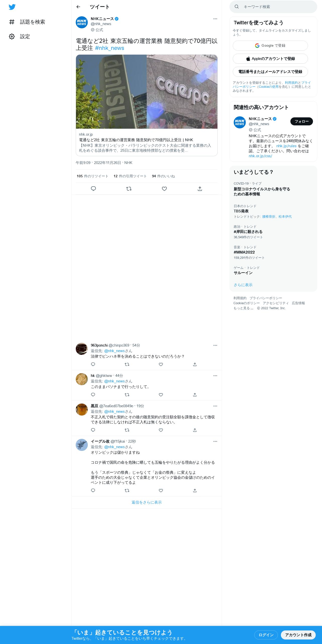Open 話題を検索 in the sidebar
The image size is (322, 644).
tap(27, 22)
